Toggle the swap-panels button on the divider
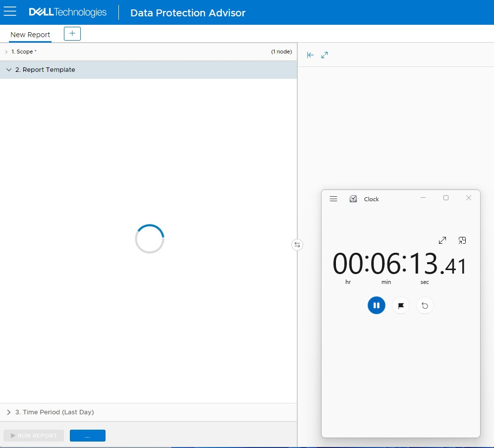The height and width of the screenshot is (448, 494). click(x=297, y=244)
